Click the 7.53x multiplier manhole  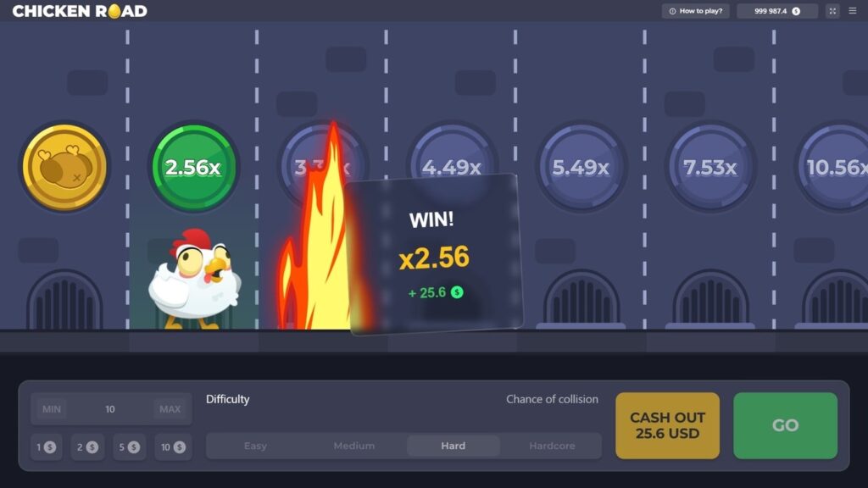coord(709,167)
